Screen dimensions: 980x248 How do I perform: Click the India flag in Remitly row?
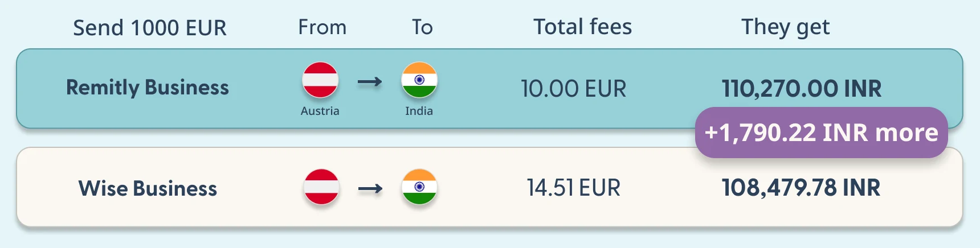click(419, 80)
